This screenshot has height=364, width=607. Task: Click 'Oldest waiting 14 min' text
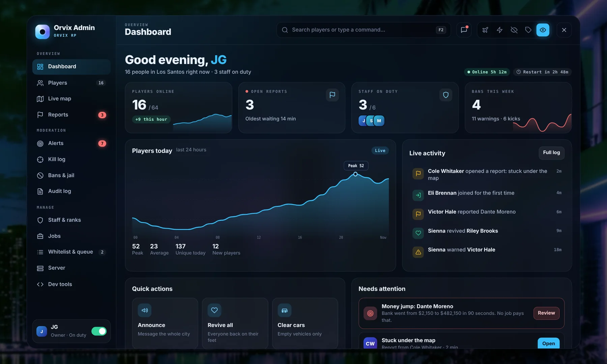click(x=270, y=119)
